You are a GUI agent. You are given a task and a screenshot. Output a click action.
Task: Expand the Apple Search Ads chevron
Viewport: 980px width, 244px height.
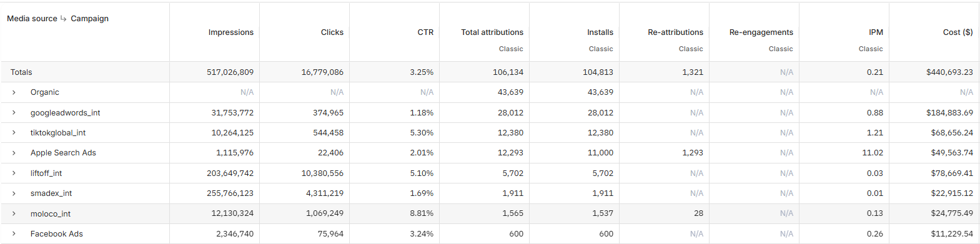coord(14,153)
